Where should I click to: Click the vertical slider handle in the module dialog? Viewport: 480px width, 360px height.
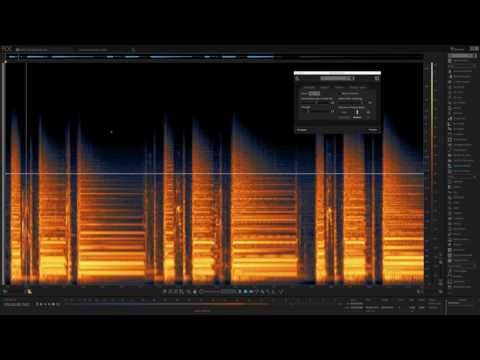[357, 113]
